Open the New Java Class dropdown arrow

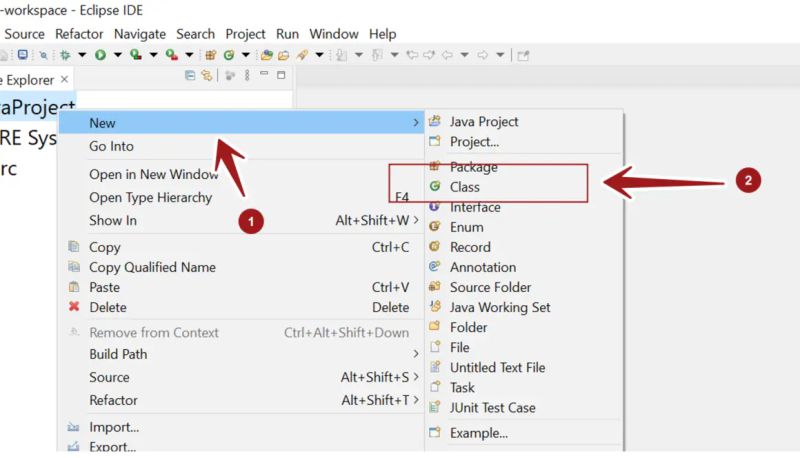245,55
